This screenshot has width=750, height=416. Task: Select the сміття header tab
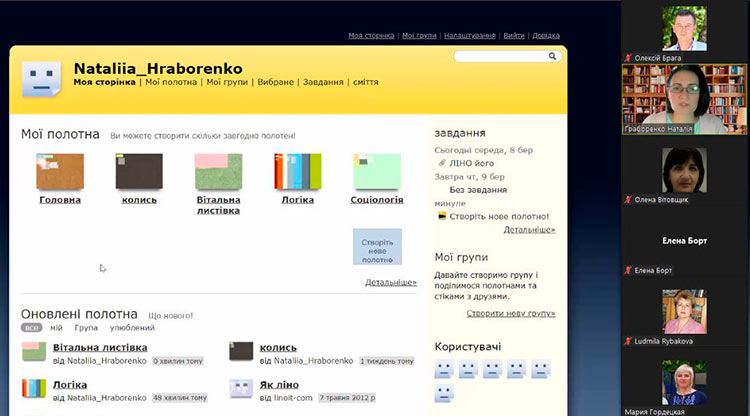coord(365,82)
